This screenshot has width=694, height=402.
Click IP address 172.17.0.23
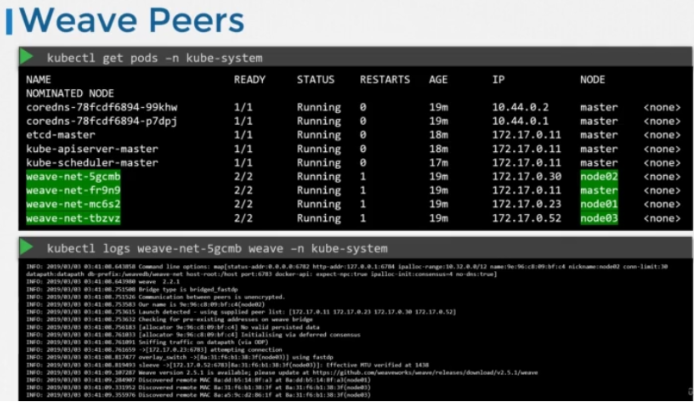[x=527, y=204]
